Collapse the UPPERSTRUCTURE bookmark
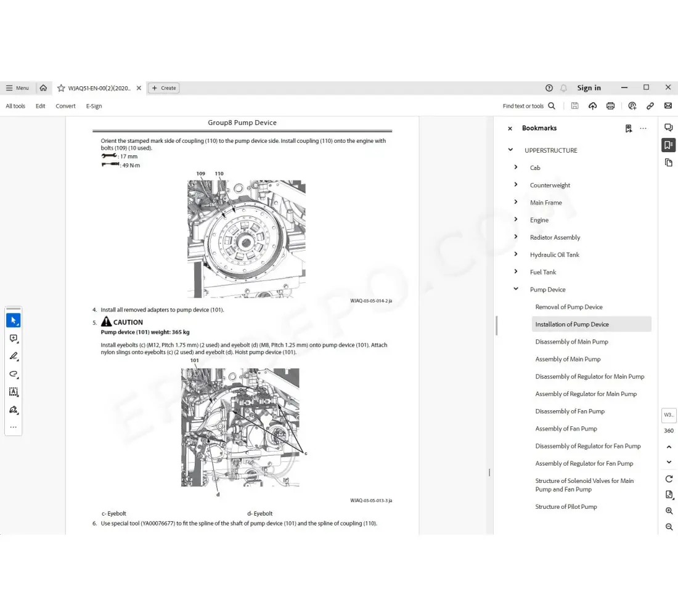Screen dimensions: 678x616 510,150
